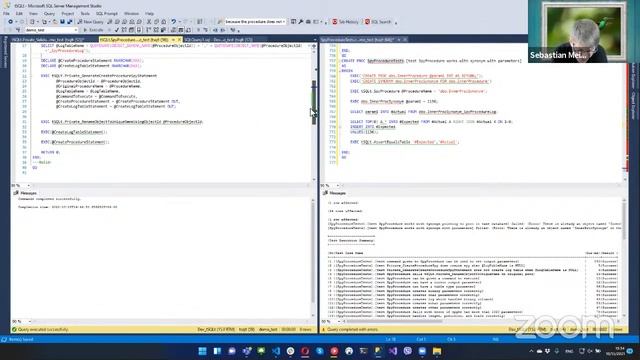Click the Windows Start button on the taskbar
Viewport: 640px width, 360px height.
202,351
